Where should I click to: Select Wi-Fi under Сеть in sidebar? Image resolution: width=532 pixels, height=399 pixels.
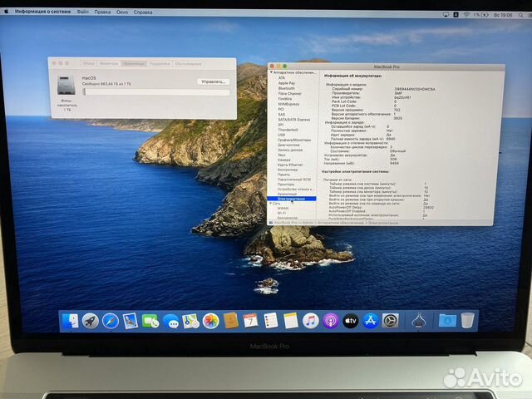(x=282, y=213)
